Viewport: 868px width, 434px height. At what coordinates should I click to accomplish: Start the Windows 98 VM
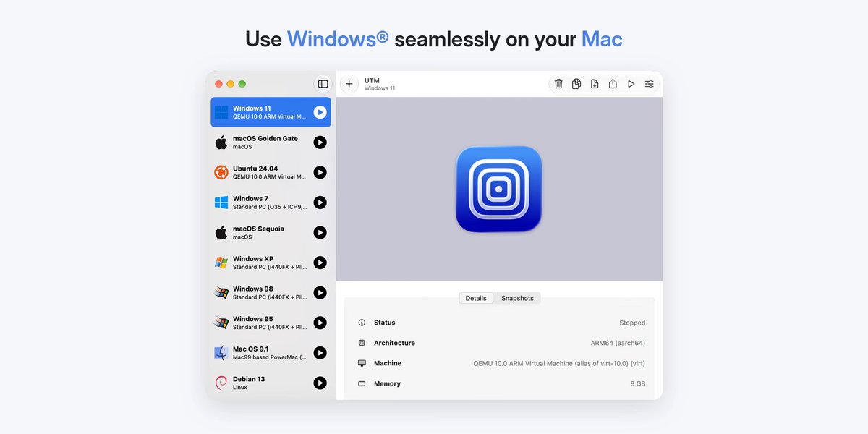click(320, 293)
